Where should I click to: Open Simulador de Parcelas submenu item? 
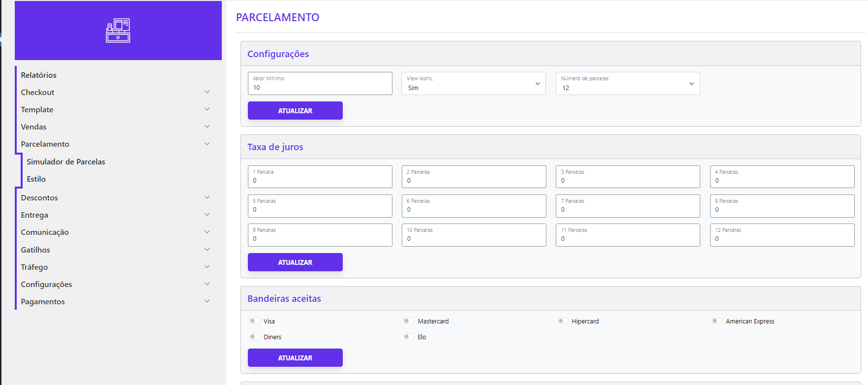pos(66,161)
